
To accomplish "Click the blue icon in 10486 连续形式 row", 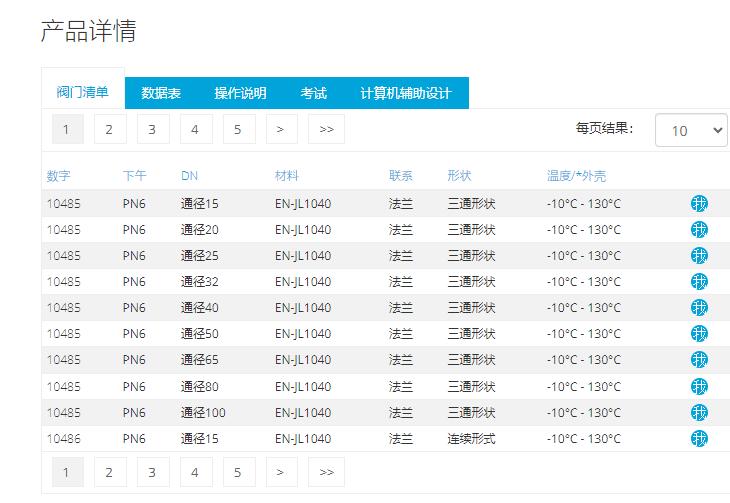I will tap(699, 439).
